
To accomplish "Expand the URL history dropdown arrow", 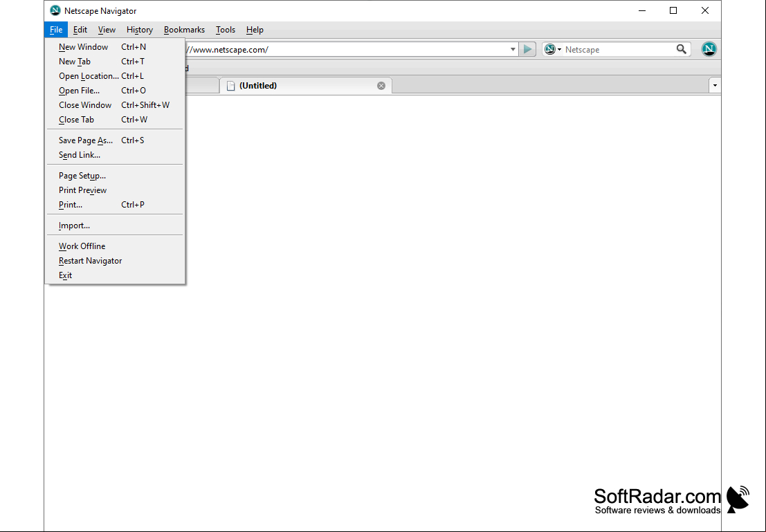I will [513, 49].
